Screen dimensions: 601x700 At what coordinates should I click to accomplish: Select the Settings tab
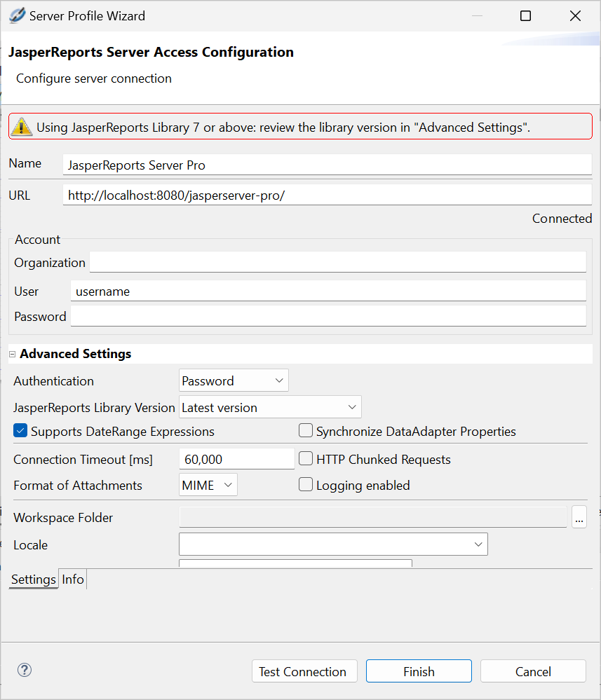34,579
